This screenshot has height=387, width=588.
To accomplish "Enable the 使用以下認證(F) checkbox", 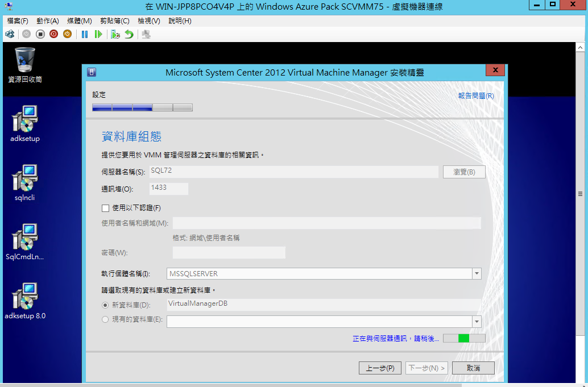I will coord(105,209).
